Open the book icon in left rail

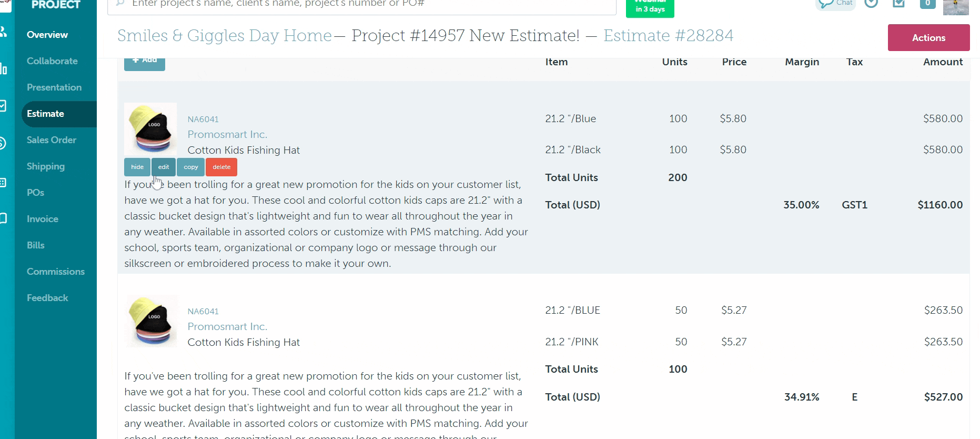pos(3,218)
